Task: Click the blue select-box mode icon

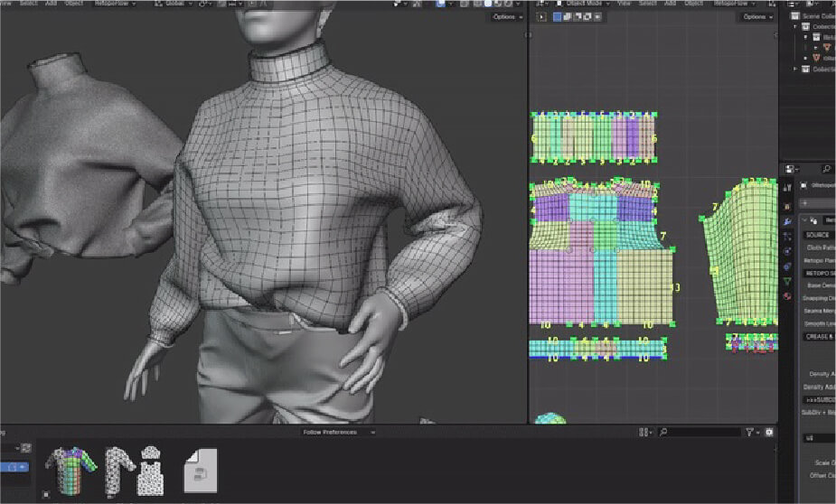Action: [558, 17]
